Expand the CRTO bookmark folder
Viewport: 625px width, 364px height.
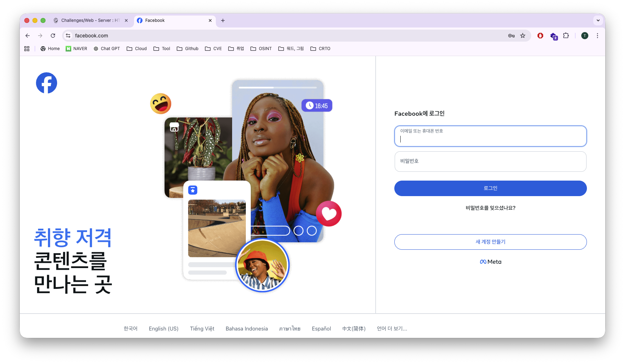point(320,49)
